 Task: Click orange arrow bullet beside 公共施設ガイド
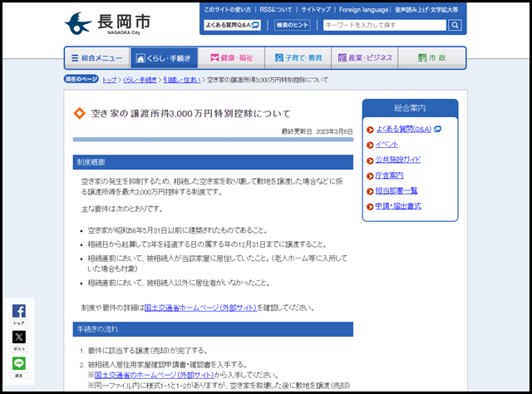(370, 160)
